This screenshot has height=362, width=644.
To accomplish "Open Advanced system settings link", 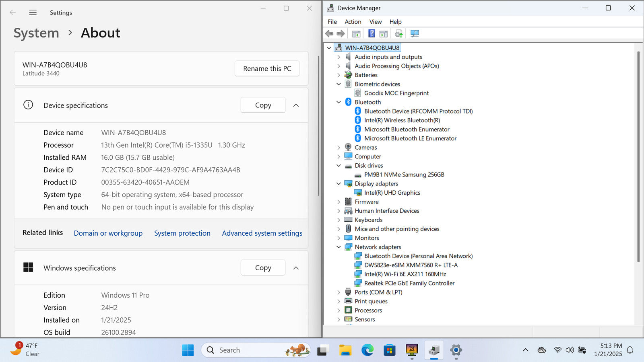I will [262, 233].
